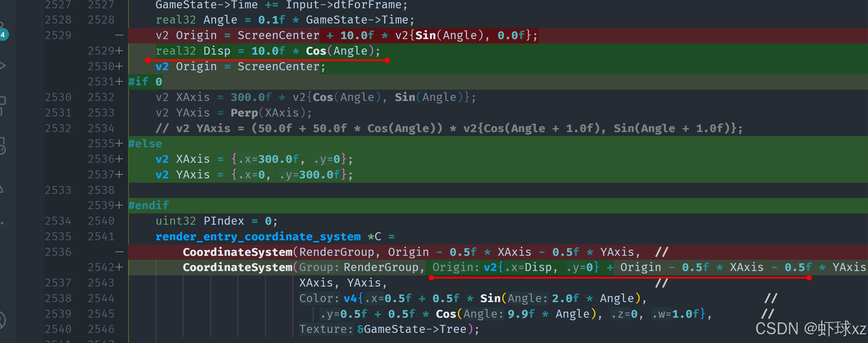
Task: Click the commented-out YAxis line
Action: click(x=449, y=128)
